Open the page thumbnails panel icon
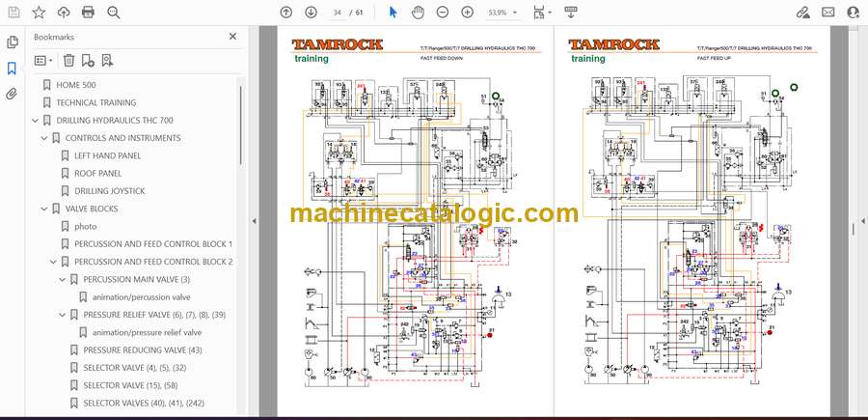Screen dimensions: 868x420 12,42
